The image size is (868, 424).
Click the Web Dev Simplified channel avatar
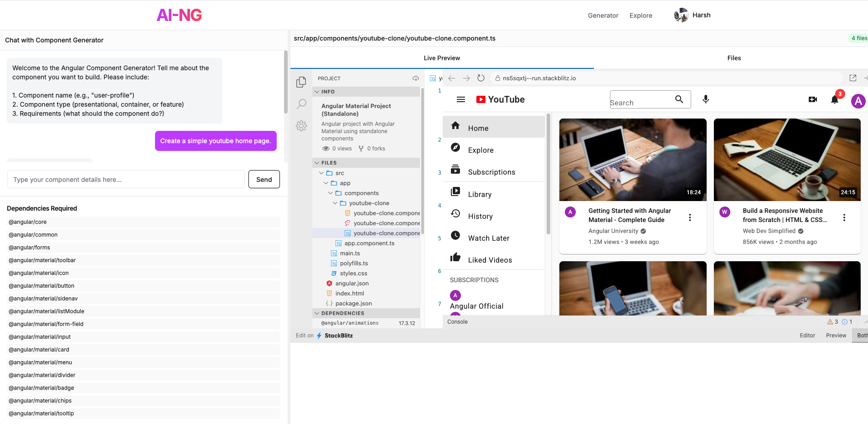(725, 212)
